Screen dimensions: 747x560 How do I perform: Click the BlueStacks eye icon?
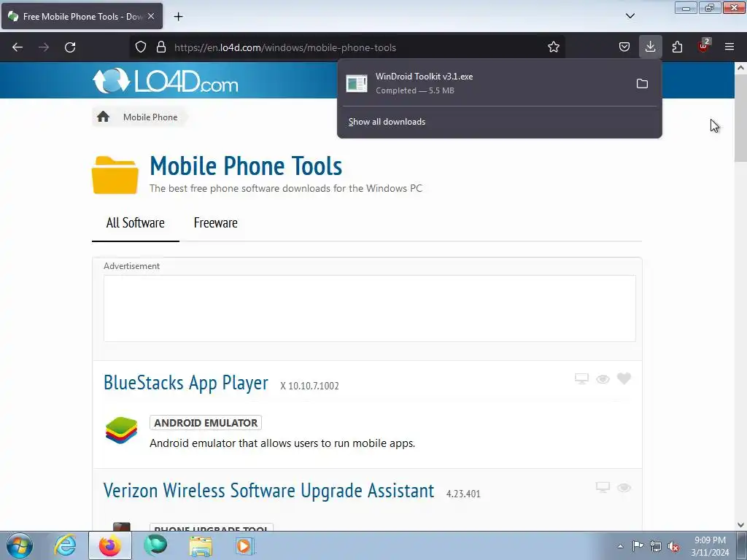pos(603,379)
